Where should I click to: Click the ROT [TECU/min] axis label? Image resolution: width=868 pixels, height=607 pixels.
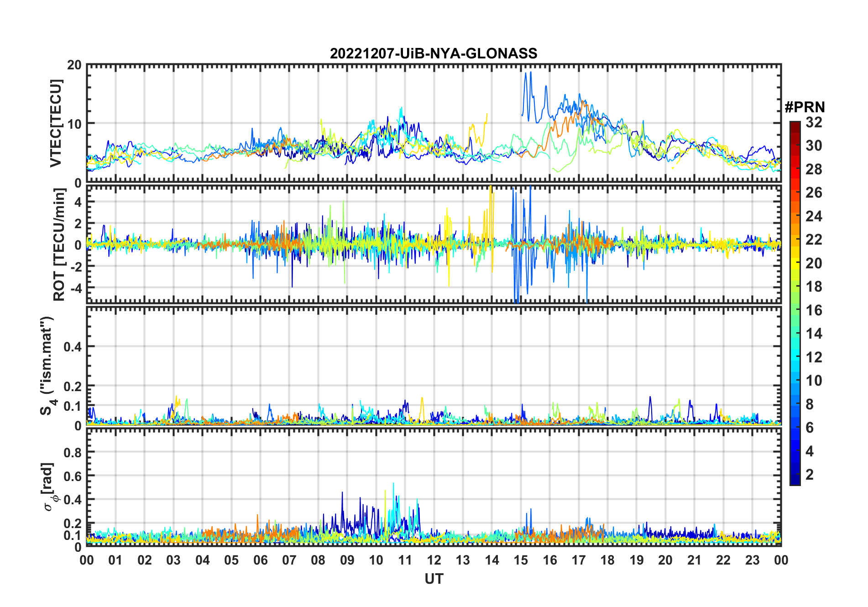pyautogui.click(x=59, y=245)
